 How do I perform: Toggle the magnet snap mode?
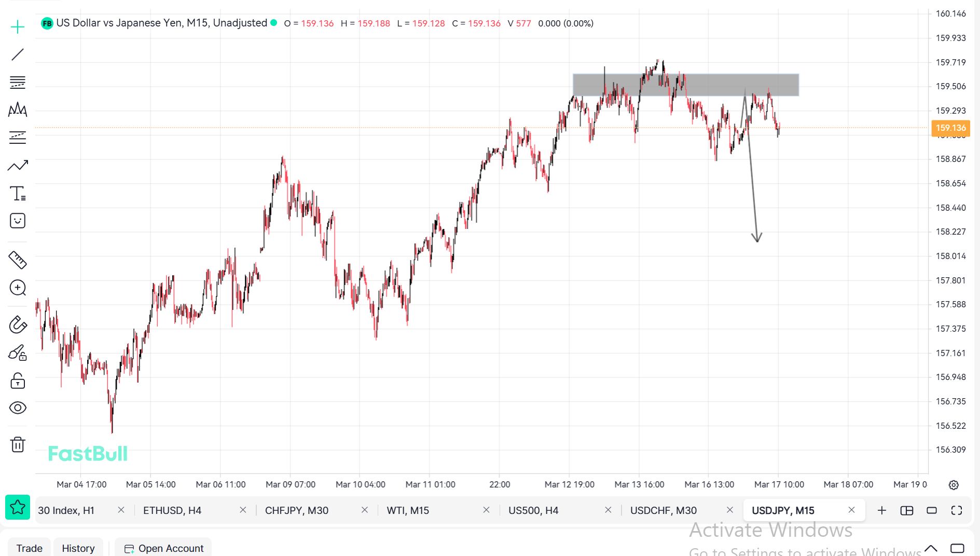click(18, 325)
